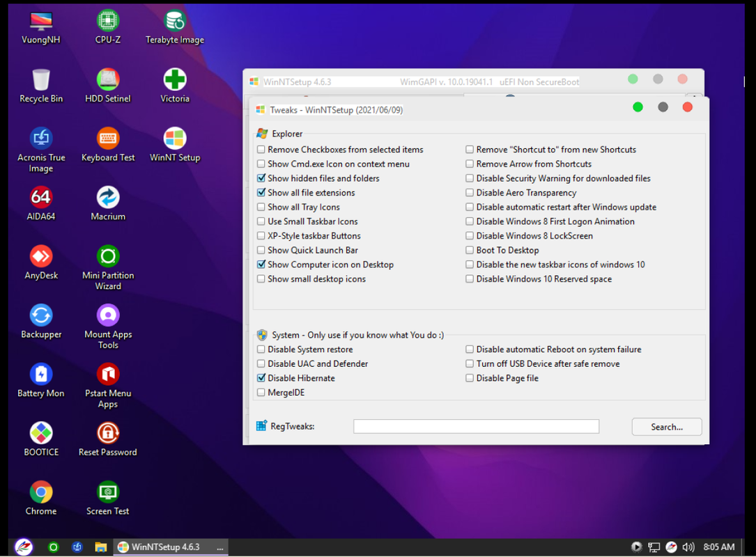Enable Show Cmd.exe Icon on context menu
The height and width of the screenshot is (557, 756).
261,164
